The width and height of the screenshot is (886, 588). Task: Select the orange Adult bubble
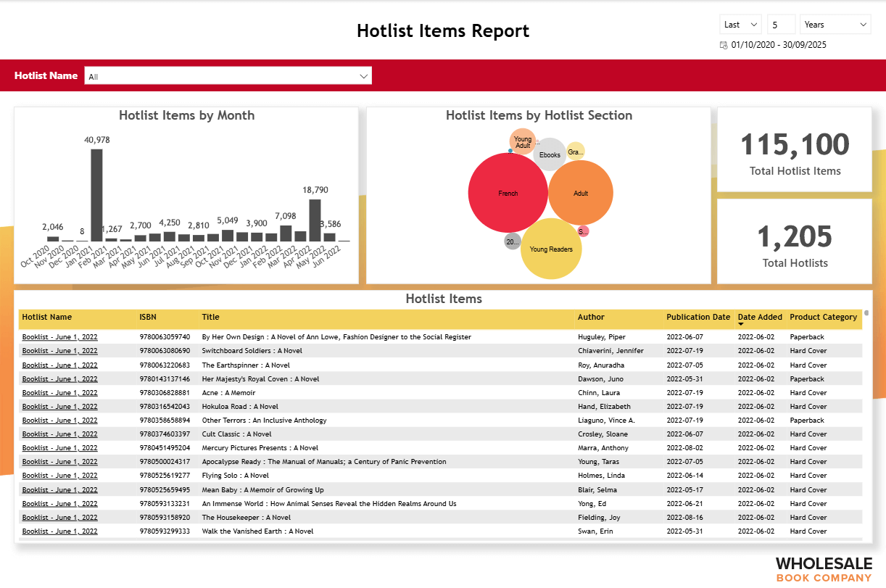click(581, 193)
